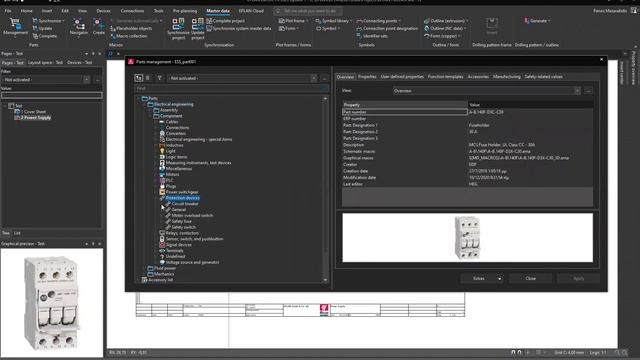Switch to the Connections ribbon tab
This screenshot has width=640, height=360.
tap(132, 11)
